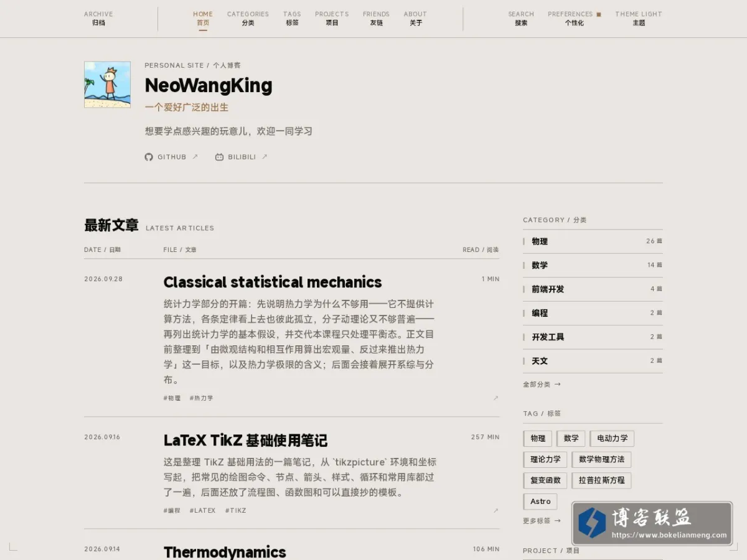Click the #TIKZ tag under TikZ article
Viewport: 747px width, 560px height.
236,510
